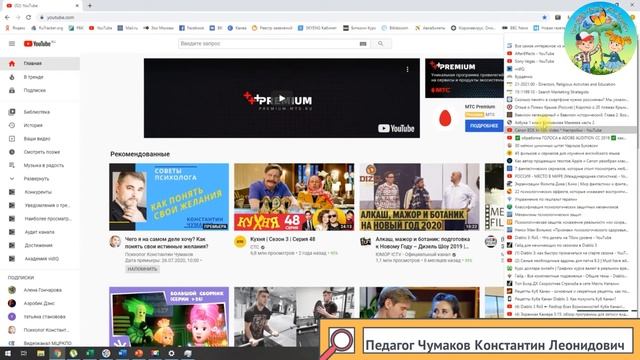Reload the page with the refresh icon

pos(28,18)
